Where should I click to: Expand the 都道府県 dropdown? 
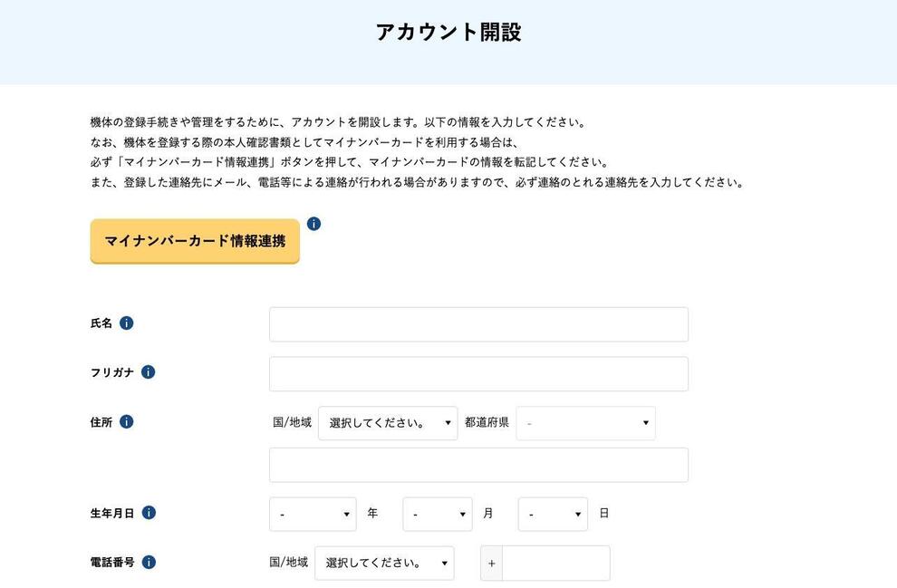click(586, 423)
